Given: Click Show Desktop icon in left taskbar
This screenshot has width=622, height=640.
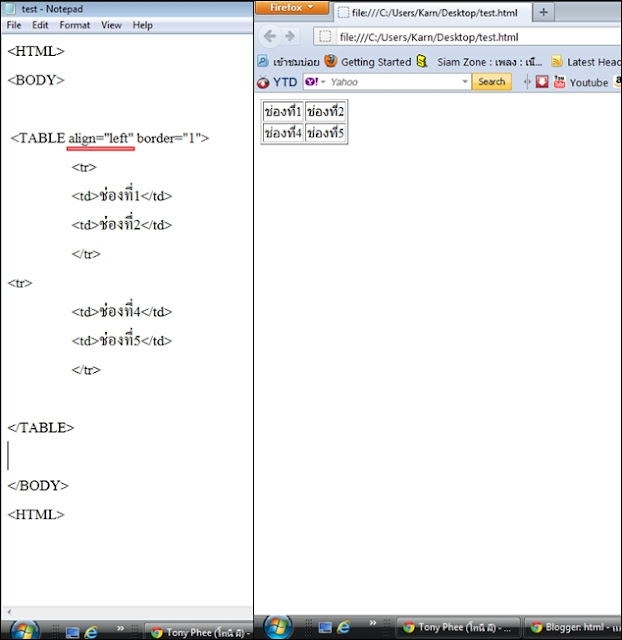Looking at the screenshot, I should [73, 632].
